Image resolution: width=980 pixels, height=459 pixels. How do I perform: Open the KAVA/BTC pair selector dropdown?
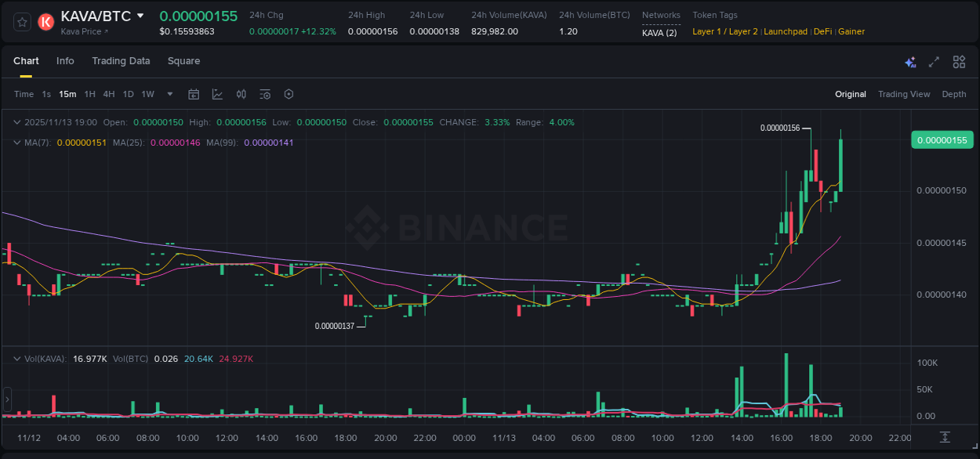click(140, 15)
